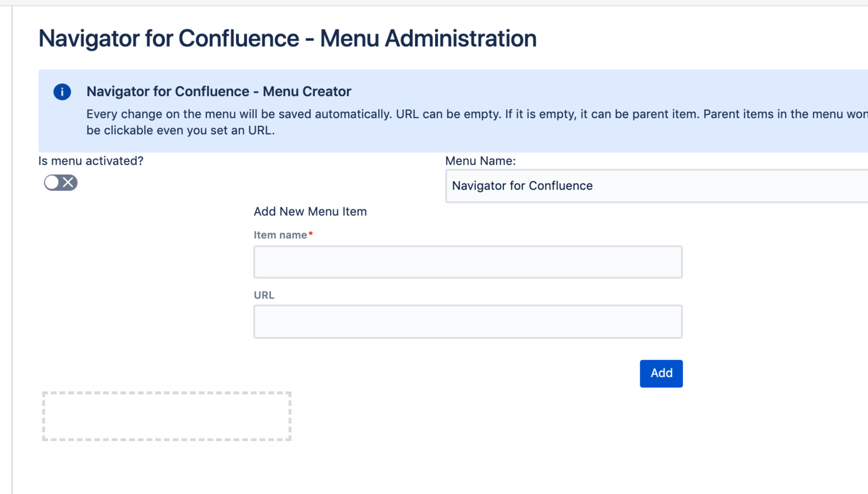
Task: Click the blue info icon in the banner
Action: tap(62, 92)
